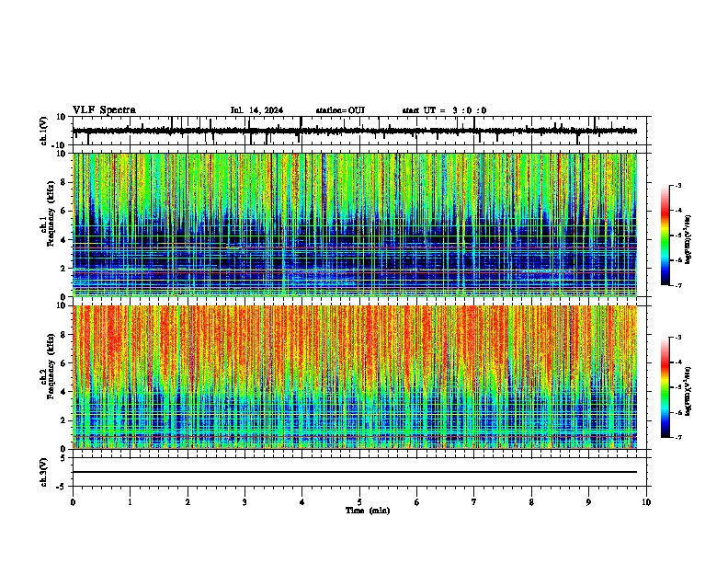Click the "station=OUJ" header label
The width and height of the screenshot is (728, 563).
(340, 110)
